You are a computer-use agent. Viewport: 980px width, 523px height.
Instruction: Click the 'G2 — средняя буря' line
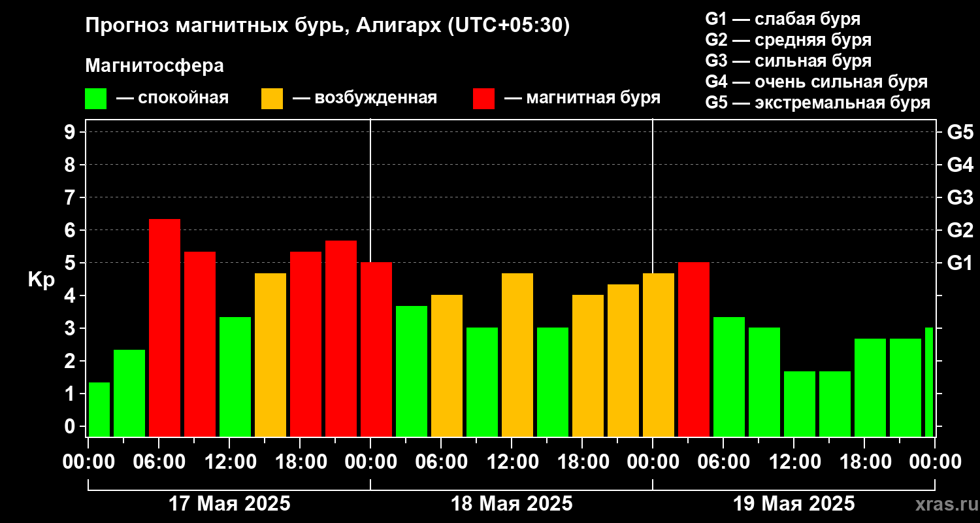click(788, 40)
